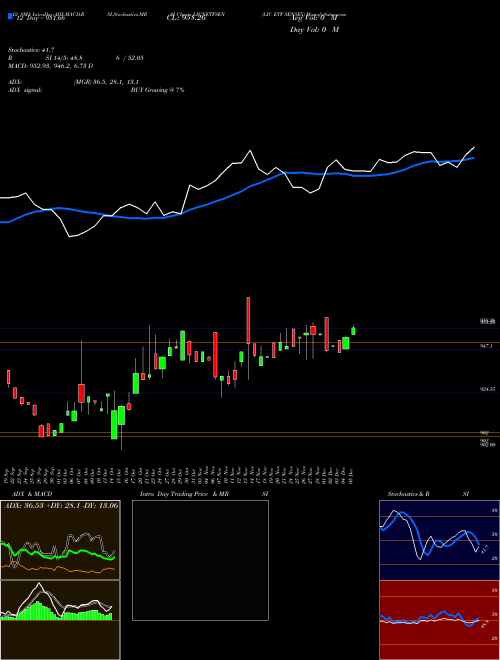Click the 'BUY Growing @ 7%' signal text

[x=157, y=90]
